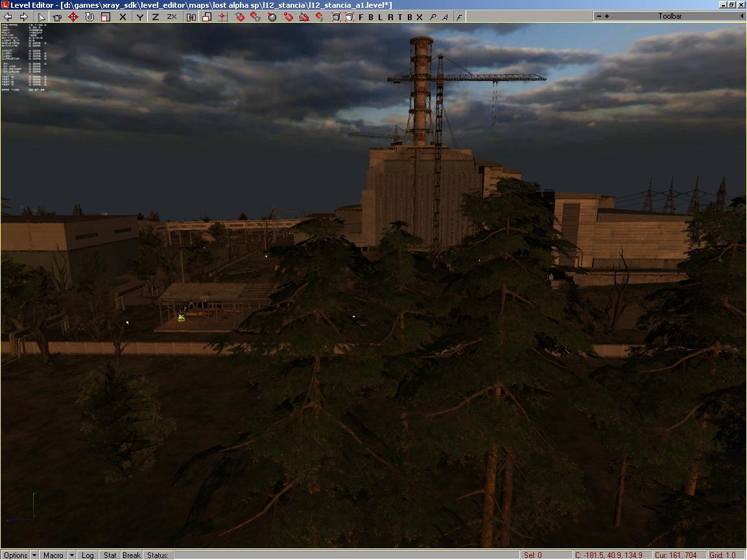Click the Level Editor title bar icon
This screenshot has height=560, width=747.
click(5, 5)
